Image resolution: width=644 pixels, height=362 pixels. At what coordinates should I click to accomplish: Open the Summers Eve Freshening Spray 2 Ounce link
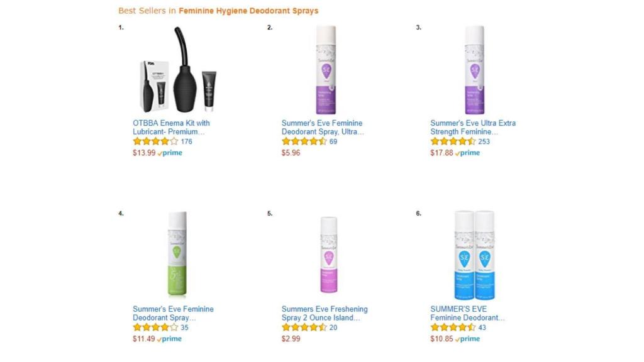click(325, 313)
